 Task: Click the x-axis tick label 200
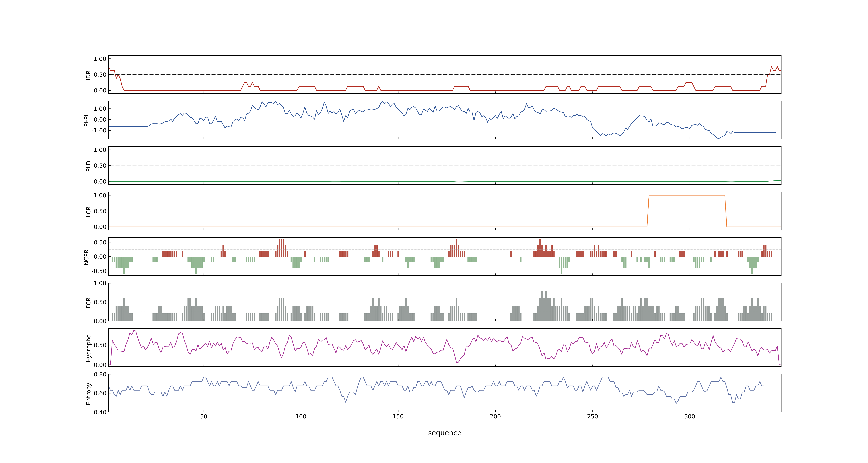495,416
